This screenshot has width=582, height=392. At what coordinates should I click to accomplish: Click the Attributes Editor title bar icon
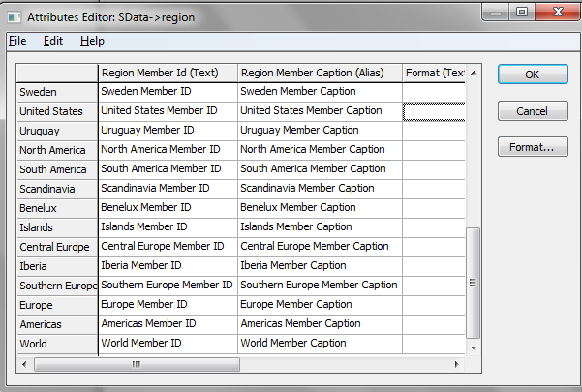(15, 17)
